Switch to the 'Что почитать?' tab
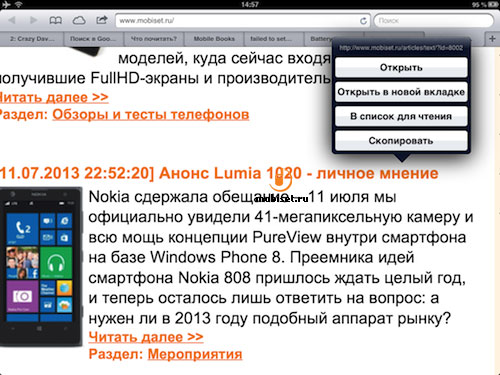This screenshot has width=500, height=375. point(153,39)
